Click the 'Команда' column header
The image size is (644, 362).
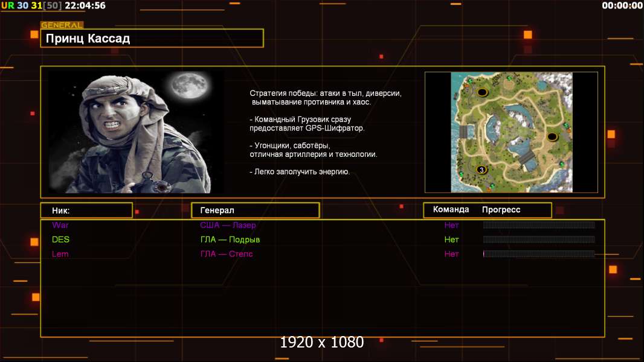pyautogui.click(x=451, y=209)
